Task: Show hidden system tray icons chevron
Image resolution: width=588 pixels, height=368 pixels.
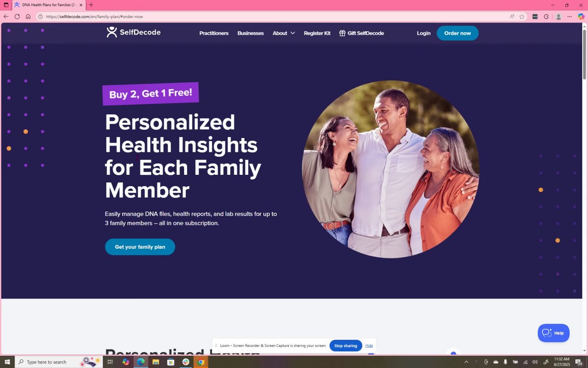Action: point(466,362)
